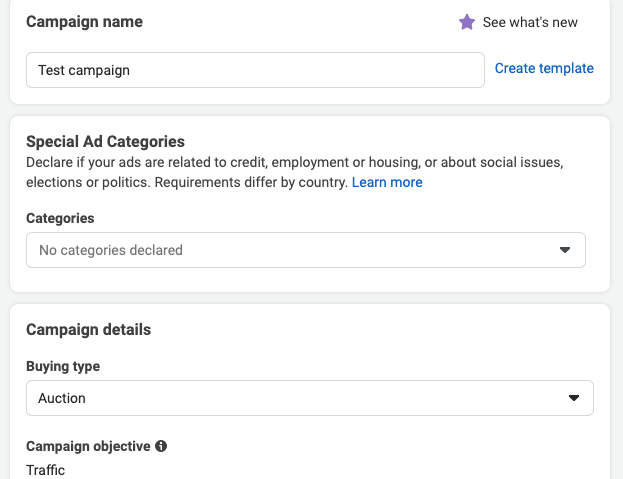
Task: Open the Auction buying type dropdown
Action: click(309, 398)
